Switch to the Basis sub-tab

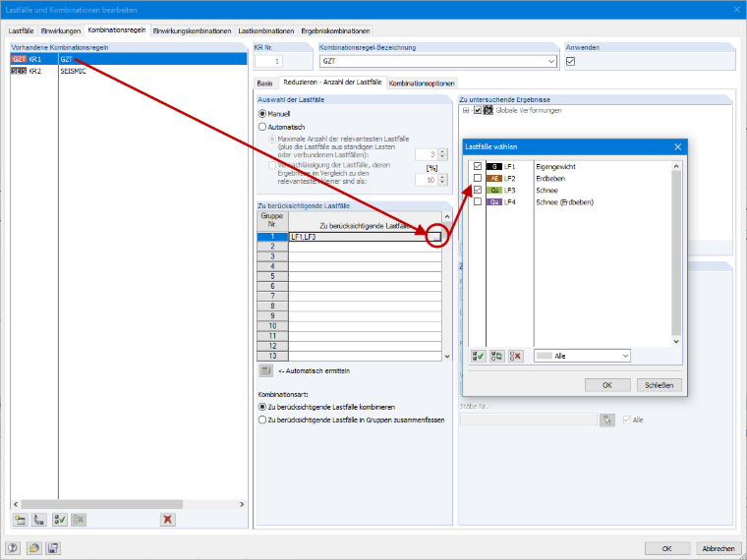pos(264,84)
